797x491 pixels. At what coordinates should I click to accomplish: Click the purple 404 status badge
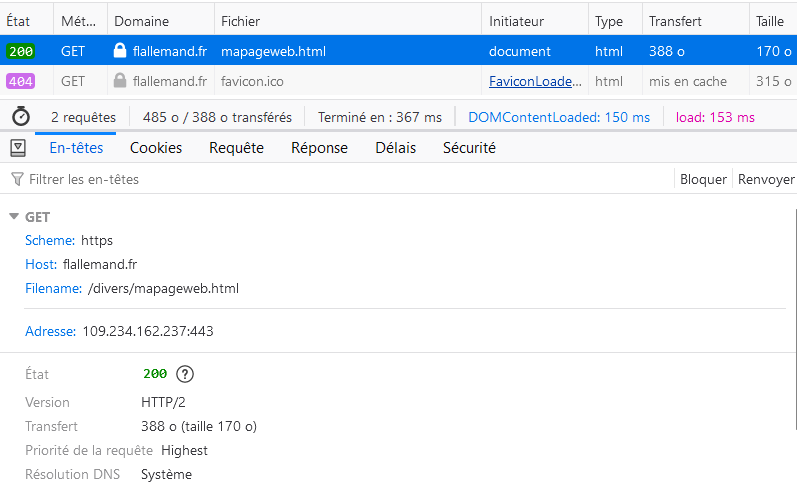pyautogui.click(x=21, y=81)
